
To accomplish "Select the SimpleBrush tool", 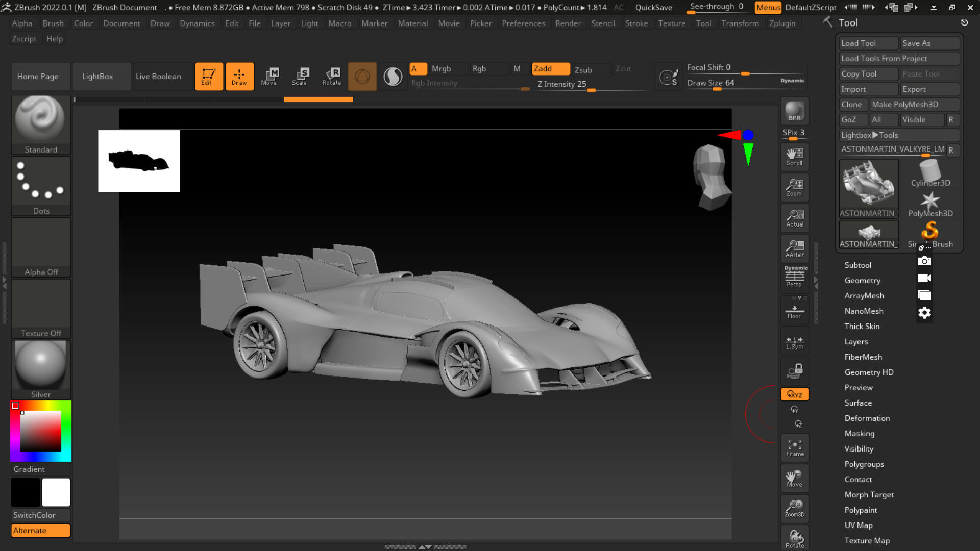I will point(930,235).
